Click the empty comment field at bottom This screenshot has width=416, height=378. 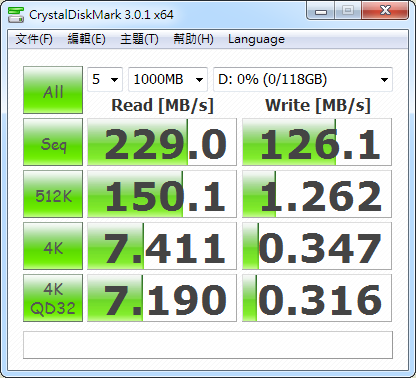point(208,345)
